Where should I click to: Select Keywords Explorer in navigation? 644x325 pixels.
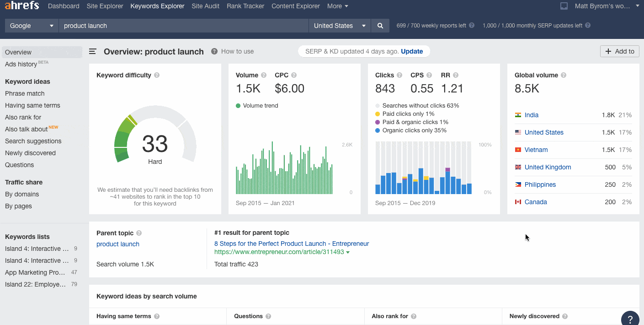(x=157, y=6)
